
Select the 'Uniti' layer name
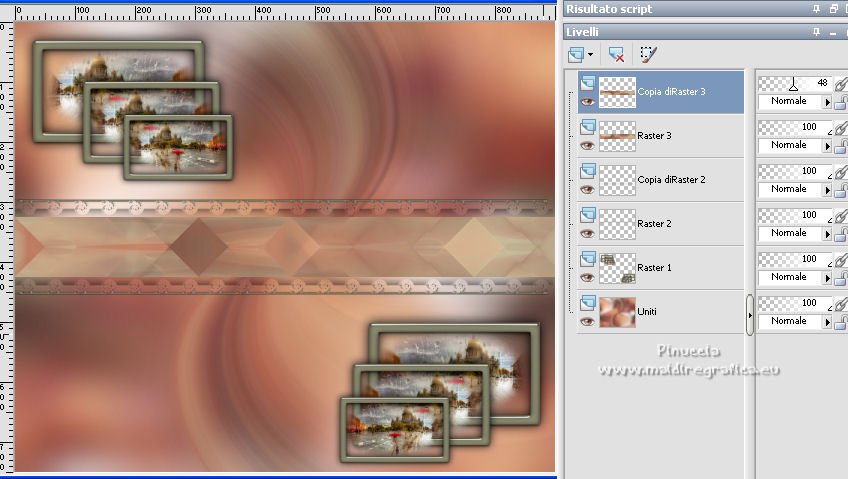tap(647, 311)
